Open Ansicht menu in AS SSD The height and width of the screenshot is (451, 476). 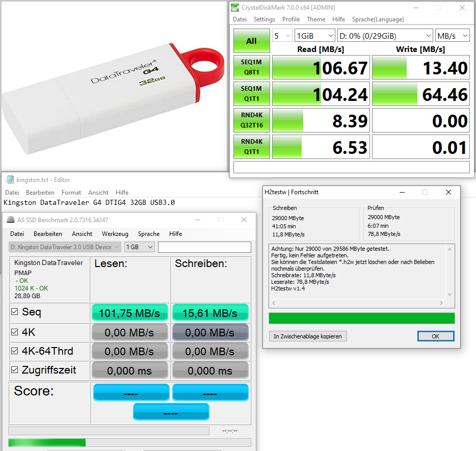[x=82, y=234]
